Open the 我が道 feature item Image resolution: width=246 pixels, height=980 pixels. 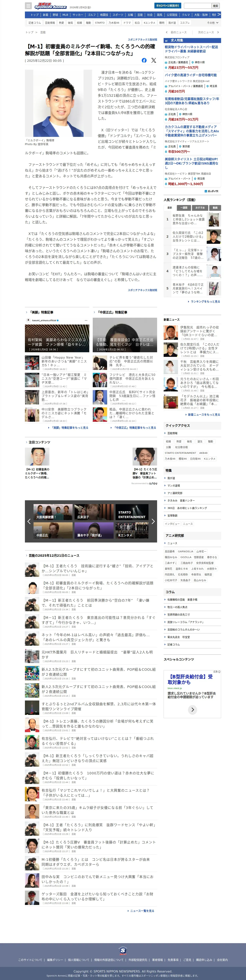click(x=171, y=478)
